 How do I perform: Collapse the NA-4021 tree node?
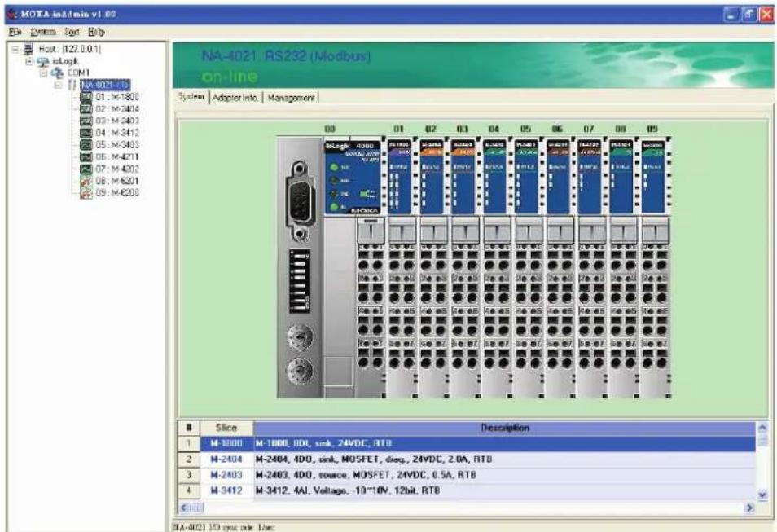pos(58,85)
